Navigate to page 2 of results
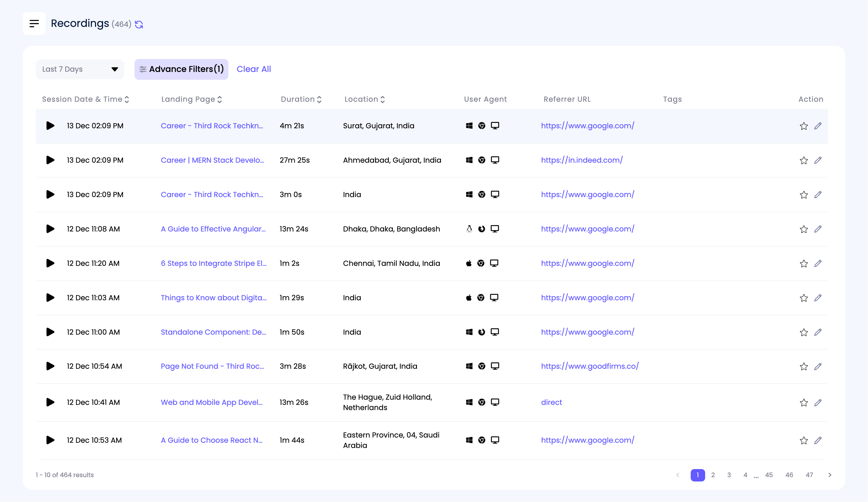Viewport: 868px width, 502px height. pyautogui.click(x=713, y=475)
